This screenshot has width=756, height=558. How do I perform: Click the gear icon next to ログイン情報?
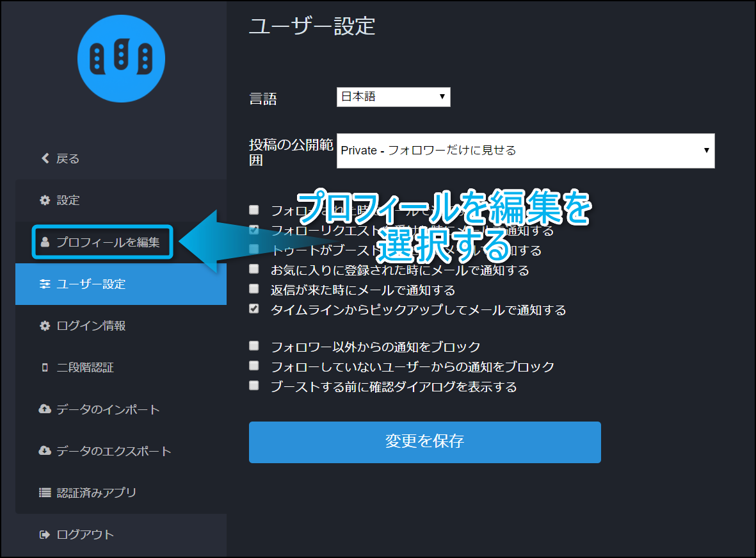45,326
